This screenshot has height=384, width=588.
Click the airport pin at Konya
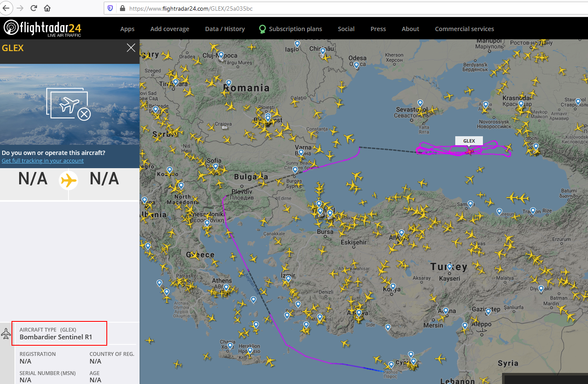[x=393, y=287]
